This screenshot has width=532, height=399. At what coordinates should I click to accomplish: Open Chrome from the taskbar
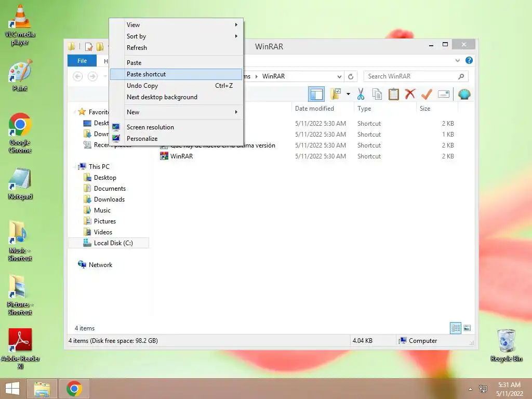coord(74,389)
